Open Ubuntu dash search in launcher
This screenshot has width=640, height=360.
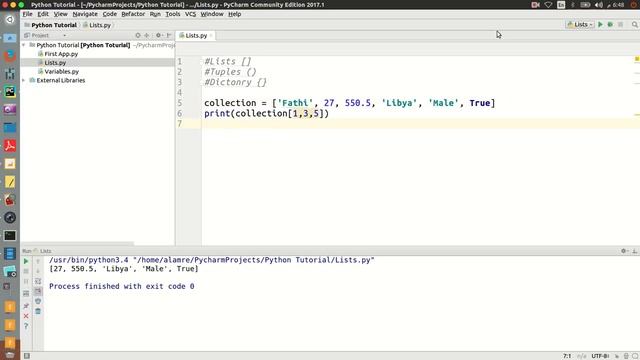(10, 20)
